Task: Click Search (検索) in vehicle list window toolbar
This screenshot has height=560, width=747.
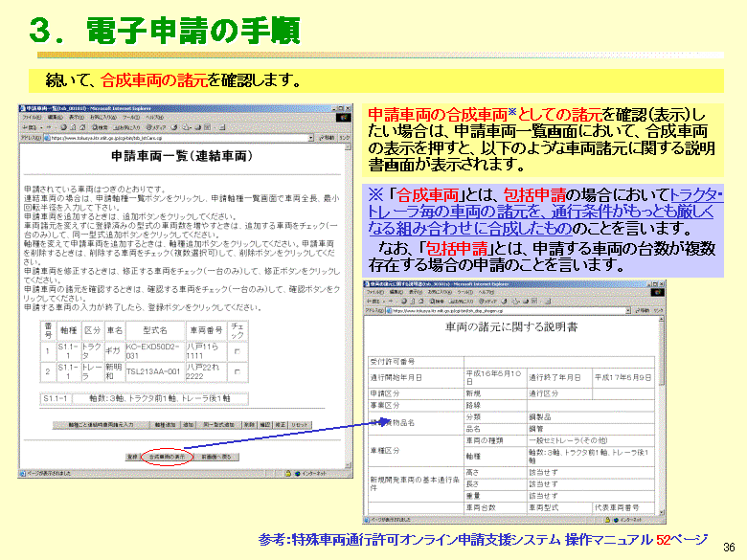Action: click(100, 127)
